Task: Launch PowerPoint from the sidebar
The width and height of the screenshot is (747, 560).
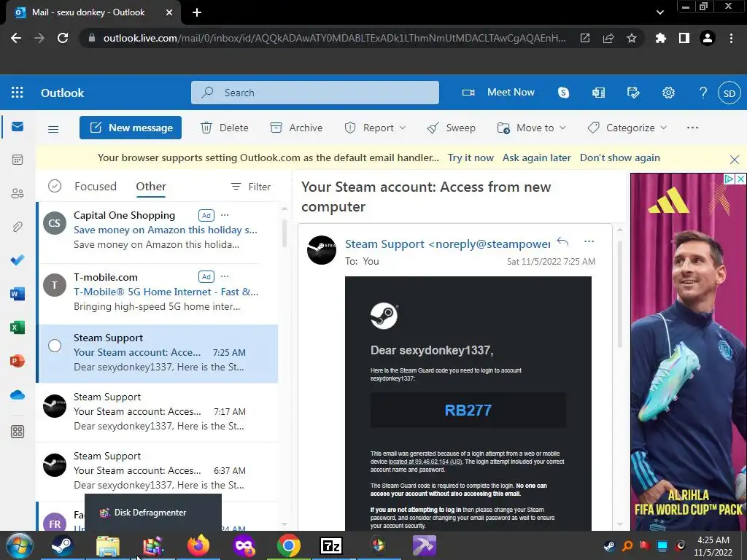Action: click(18, 361)
